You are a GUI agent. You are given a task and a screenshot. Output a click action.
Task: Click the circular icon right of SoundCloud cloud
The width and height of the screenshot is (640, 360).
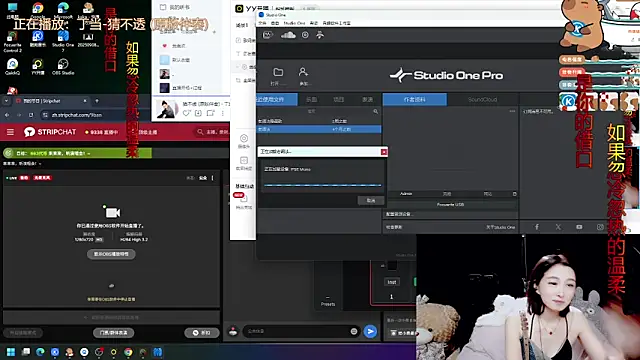(x=305, y=35)
